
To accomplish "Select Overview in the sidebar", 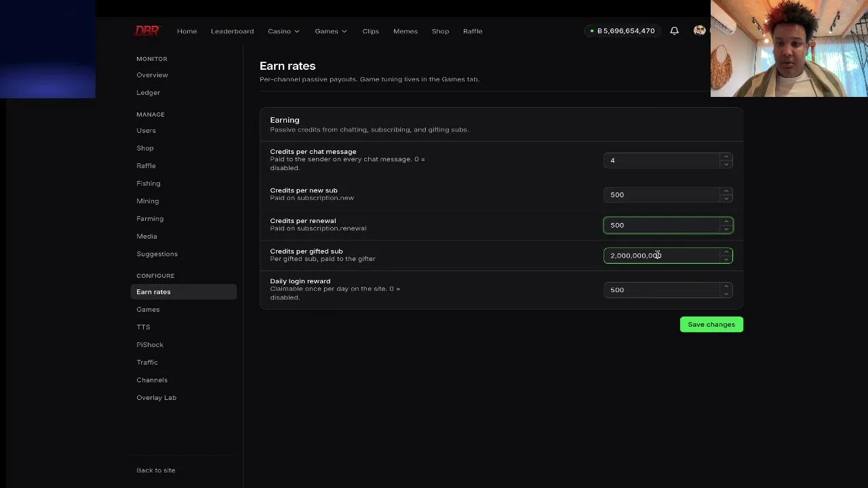I will click(x=152, y=75).
